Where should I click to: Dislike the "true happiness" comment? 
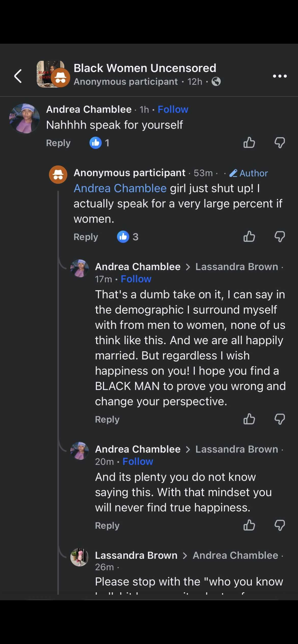click(280, 525)
